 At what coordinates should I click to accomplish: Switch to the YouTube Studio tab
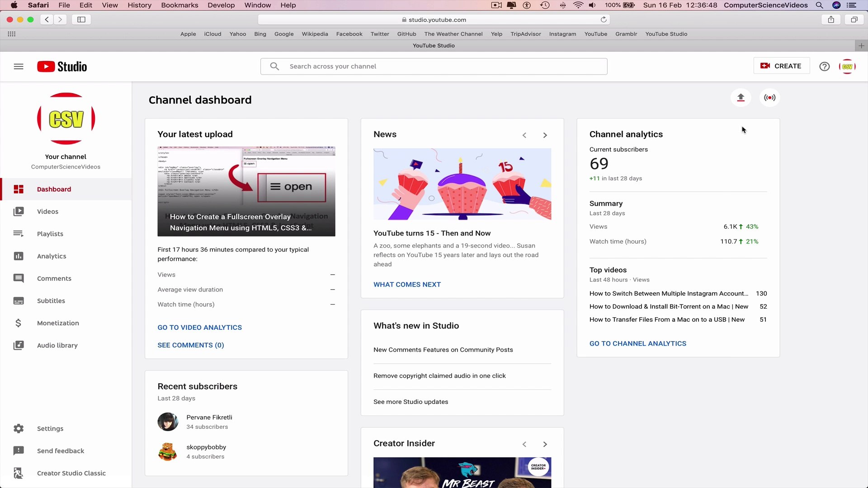click(434, 45)
